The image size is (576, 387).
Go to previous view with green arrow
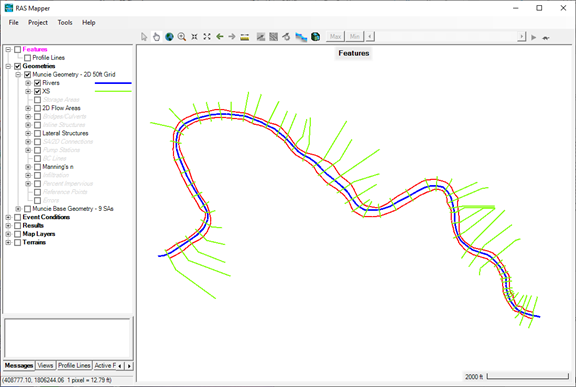pos(220,37)
